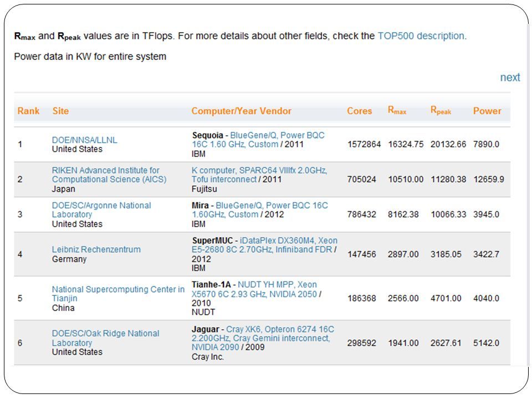Open the K computer SPARC64 link

point(259,175)
